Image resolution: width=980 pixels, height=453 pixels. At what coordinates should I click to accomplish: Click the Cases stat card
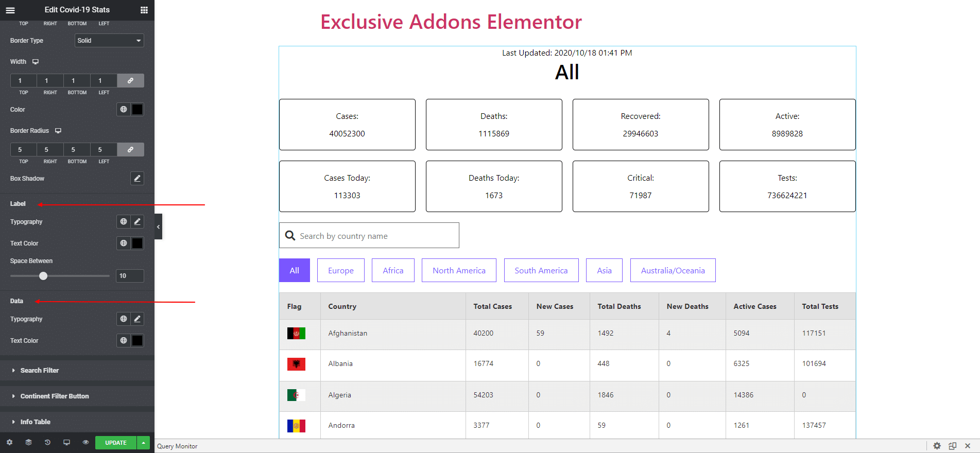[x=347, y=125]
